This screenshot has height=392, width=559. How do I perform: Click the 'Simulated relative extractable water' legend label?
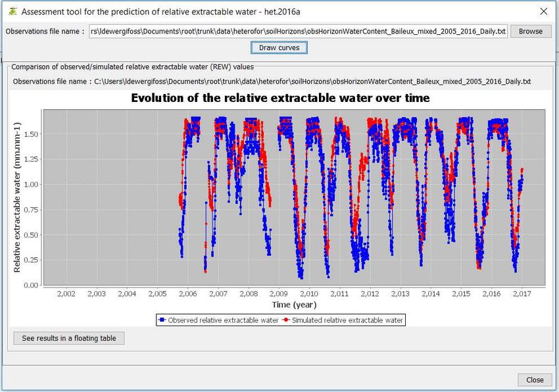click(347, 320)
